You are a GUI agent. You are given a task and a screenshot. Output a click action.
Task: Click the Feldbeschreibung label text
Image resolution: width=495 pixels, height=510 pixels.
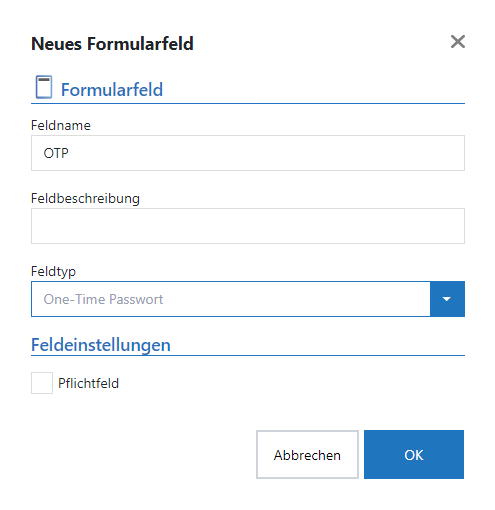(85, 199)
